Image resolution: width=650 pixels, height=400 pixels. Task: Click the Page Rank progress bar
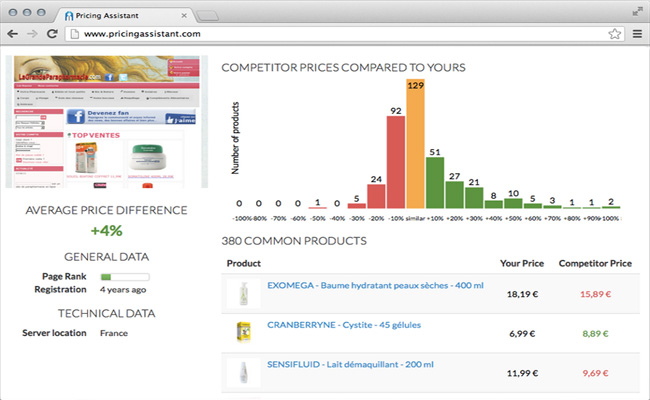(125, 277)
